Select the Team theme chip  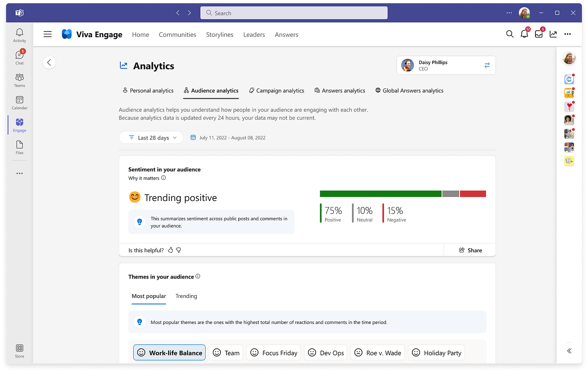tap(226, 352)
